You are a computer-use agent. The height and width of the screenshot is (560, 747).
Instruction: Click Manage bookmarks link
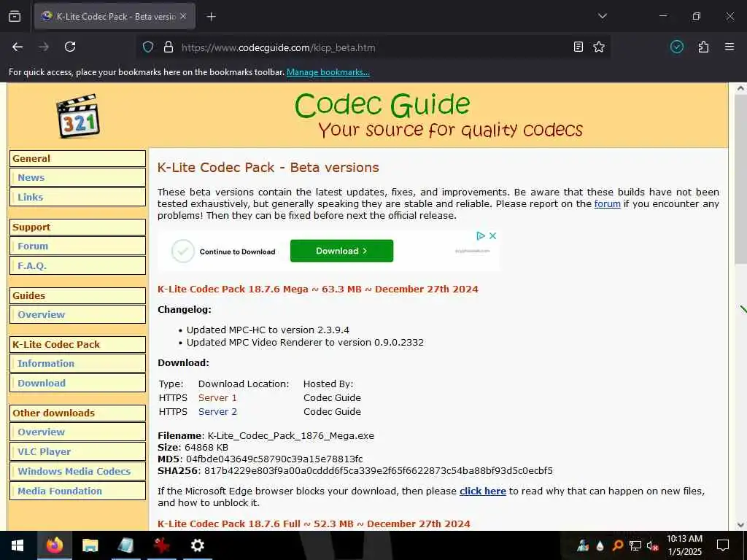pyautogui.click(x=328, y=72)
